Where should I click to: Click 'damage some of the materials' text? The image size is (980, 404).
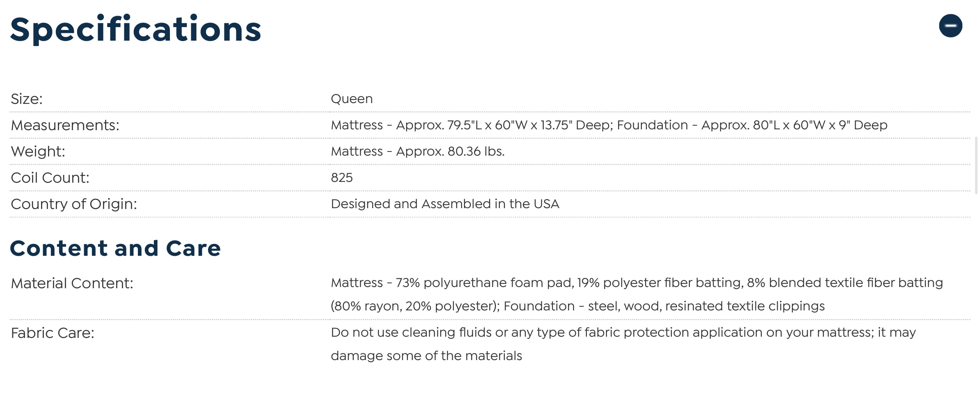point(426,356)
